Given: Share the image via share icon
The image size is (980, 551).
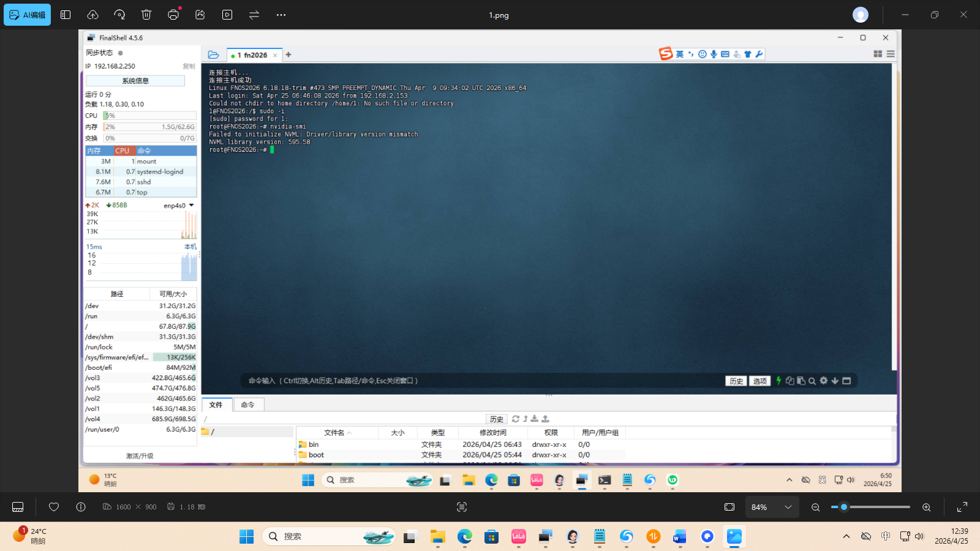Looking at the screenshot, I should 200,15.
